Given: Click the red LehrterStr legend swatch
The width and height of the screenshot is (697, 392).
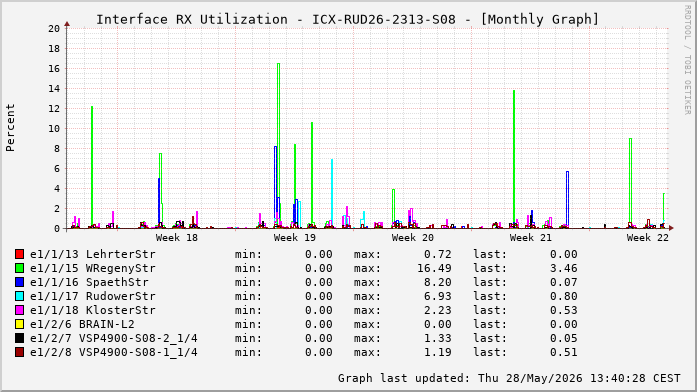Looking at the screenshot, I should [x=19, y=254].
